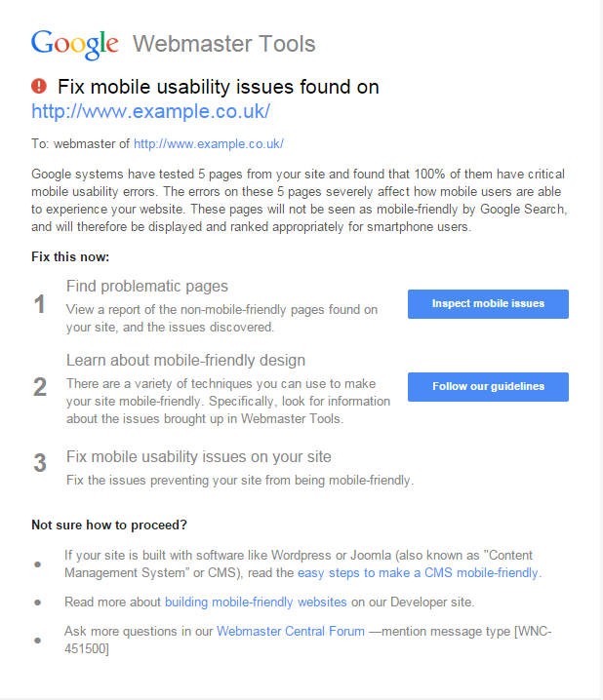Viewport: 603px width, 700px height.
Task: Select the Find problematic pages heading
Action: [x=147, y=287]
